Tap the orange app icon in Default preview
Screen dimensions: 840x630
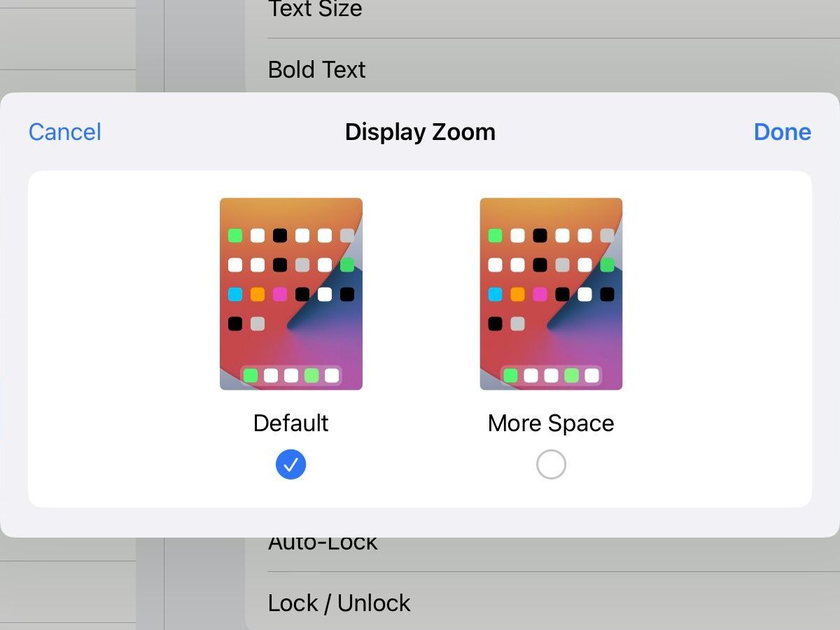click(257, 294)
